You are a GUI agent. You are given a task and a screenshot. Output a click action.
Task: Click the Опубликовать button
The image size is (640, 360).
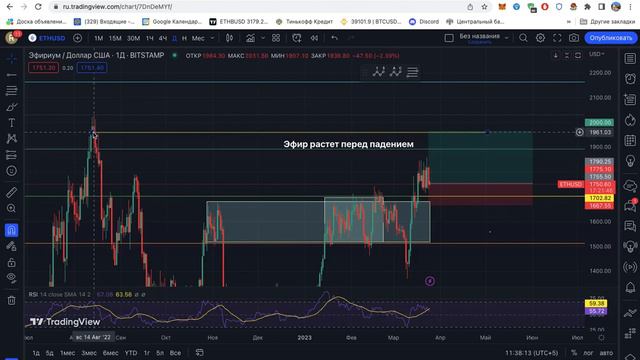pyautogui.click(x=611, y=38)
